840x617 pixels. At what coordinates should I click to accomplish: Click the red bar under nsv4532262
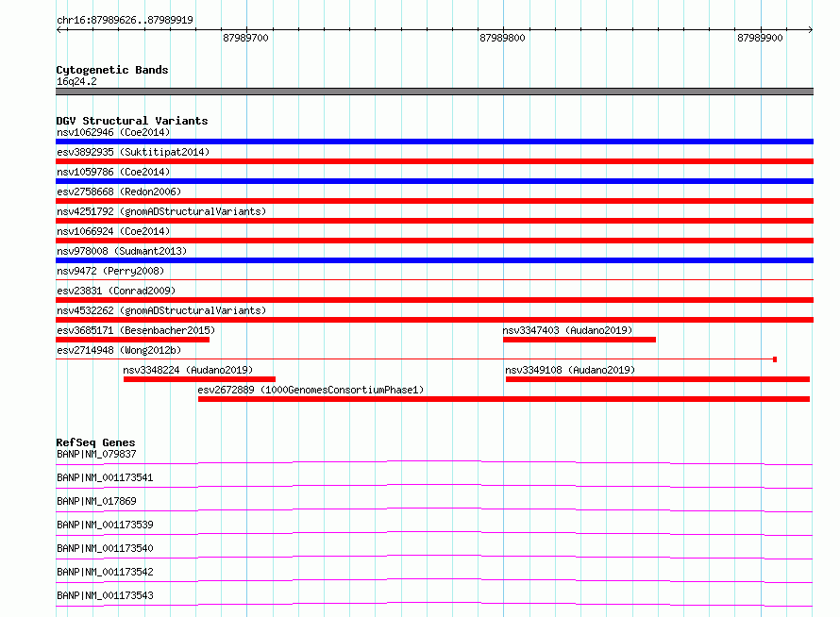point(434,320)
